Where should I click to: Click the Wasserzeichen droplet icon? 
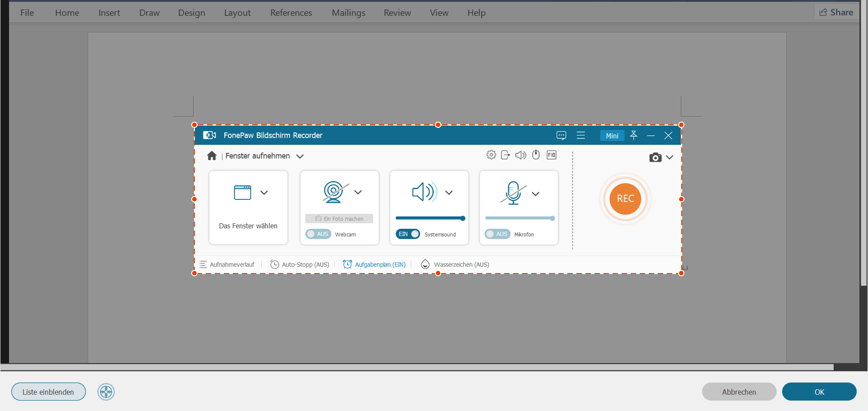(x=425, y=265)
